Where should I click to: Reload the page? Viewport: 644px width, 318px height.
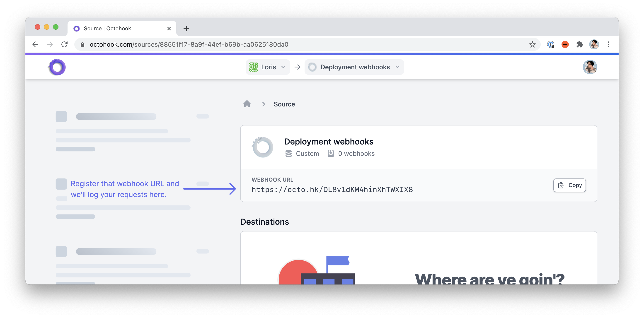pos(65,44)
